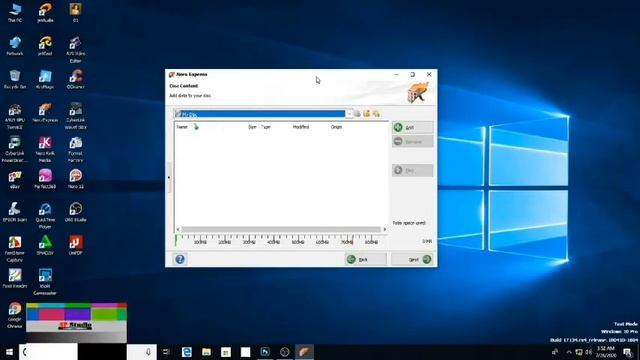Viewport: 640px width, 360px height.
Task: Click the taskbar clock and date
Action: (x=606, y=352)
